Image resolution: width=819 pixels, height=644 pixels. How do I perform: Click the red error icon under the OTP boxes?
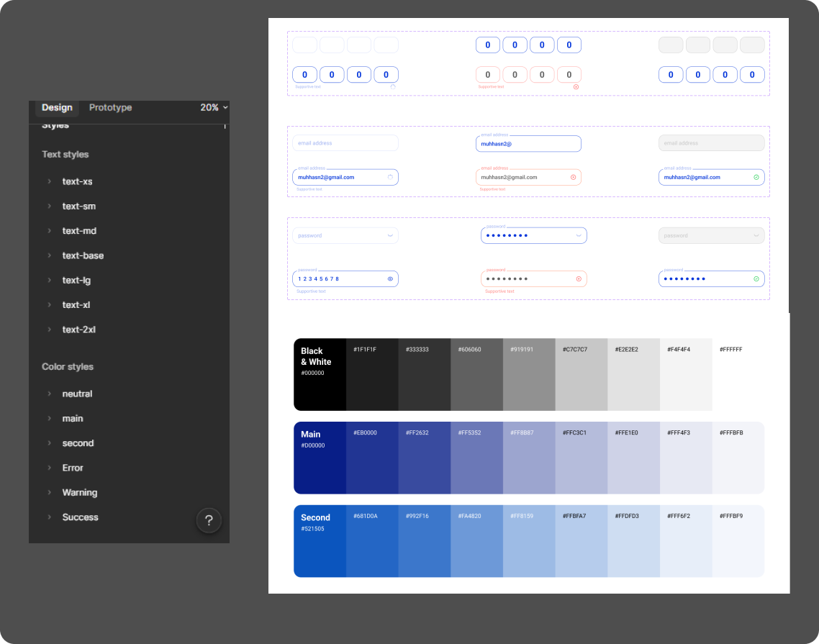[x=576, y=87]
